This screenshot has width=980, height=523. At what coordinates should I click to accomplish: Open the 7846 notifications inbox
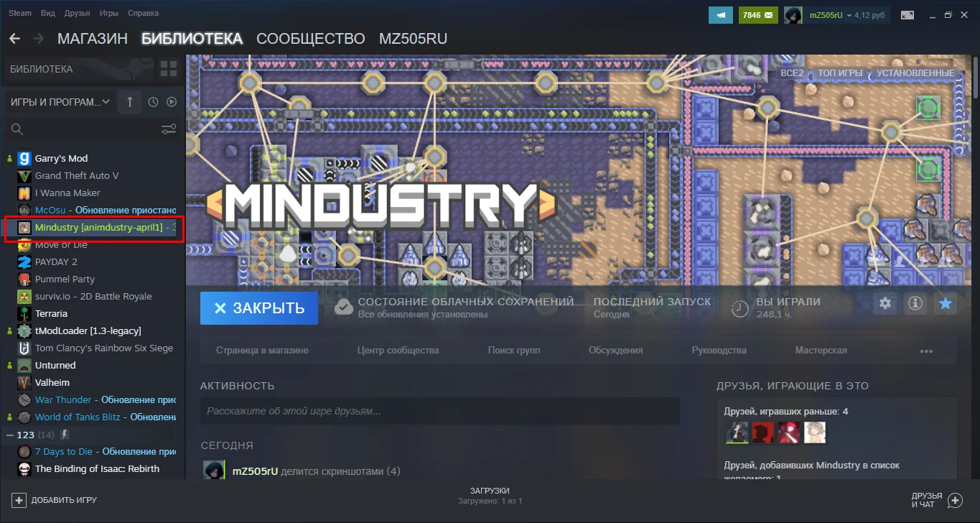[x=758, y=14]
